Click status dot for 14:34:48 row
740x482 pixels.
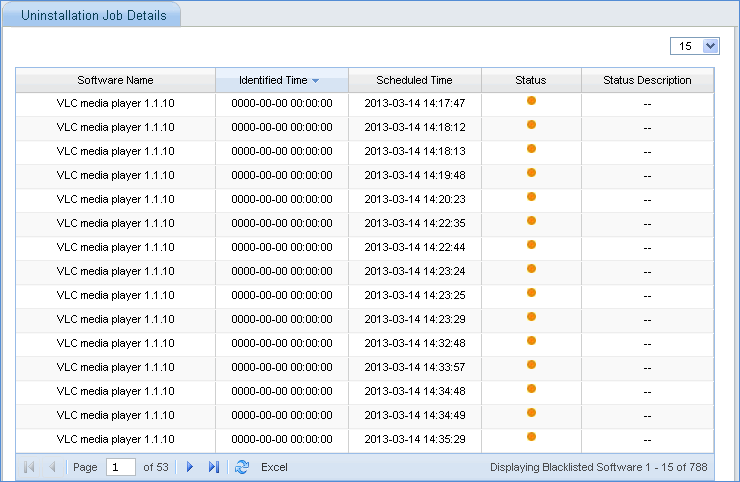[531, 389]
